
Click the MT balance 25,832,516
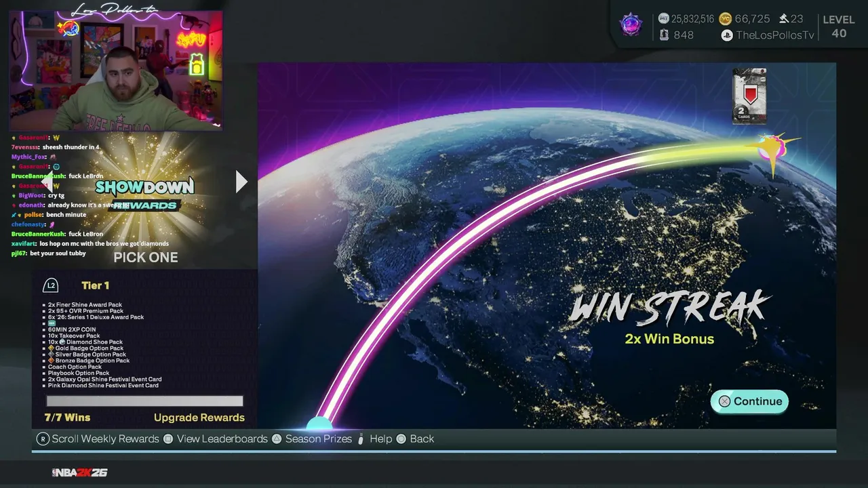pos(692,19)
